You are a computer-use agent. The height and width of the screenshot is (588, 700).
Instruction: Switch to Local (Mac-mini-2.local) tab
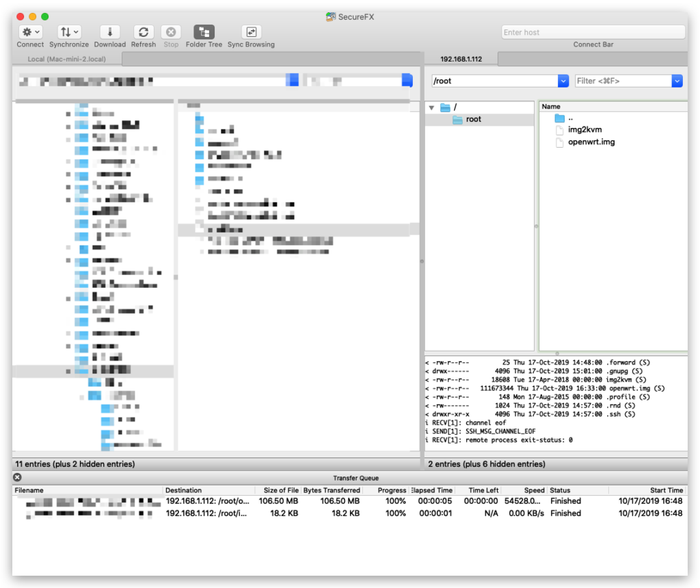click(66, 59)
